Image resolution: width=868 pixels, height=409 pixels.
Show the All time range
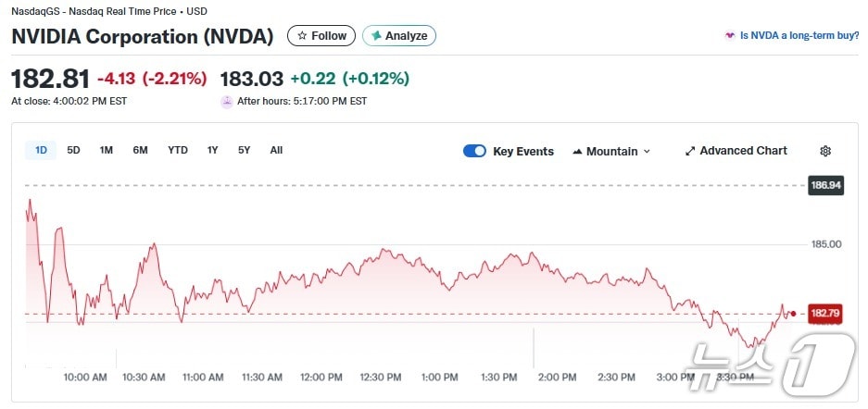pos(276,150)
